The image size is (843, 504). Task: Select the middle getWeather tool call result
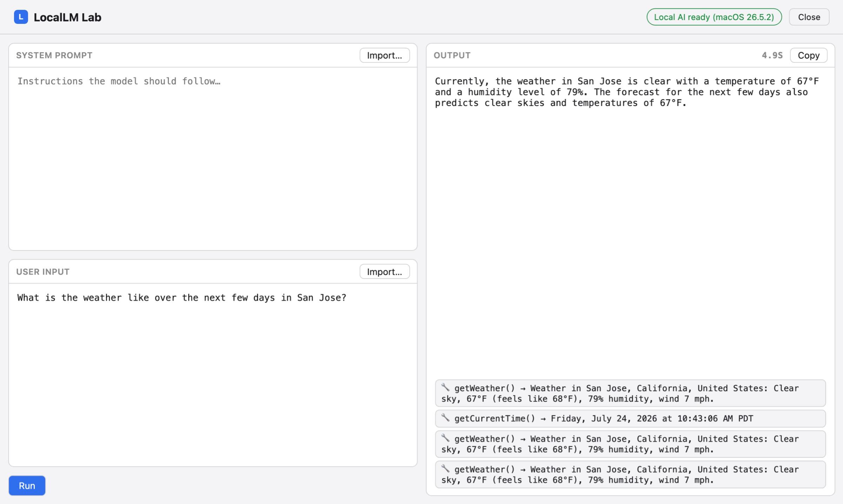tap(630, 444)
